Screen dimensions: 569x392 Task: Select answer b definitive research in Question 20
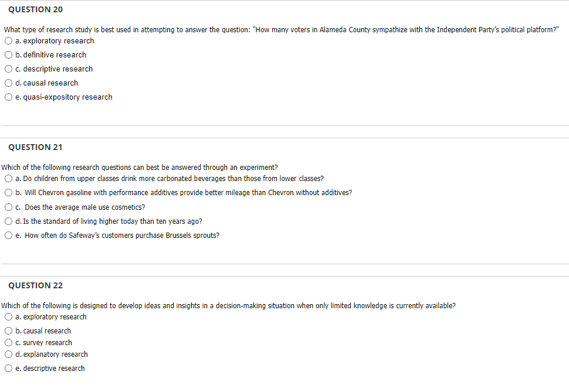(8, 54)
